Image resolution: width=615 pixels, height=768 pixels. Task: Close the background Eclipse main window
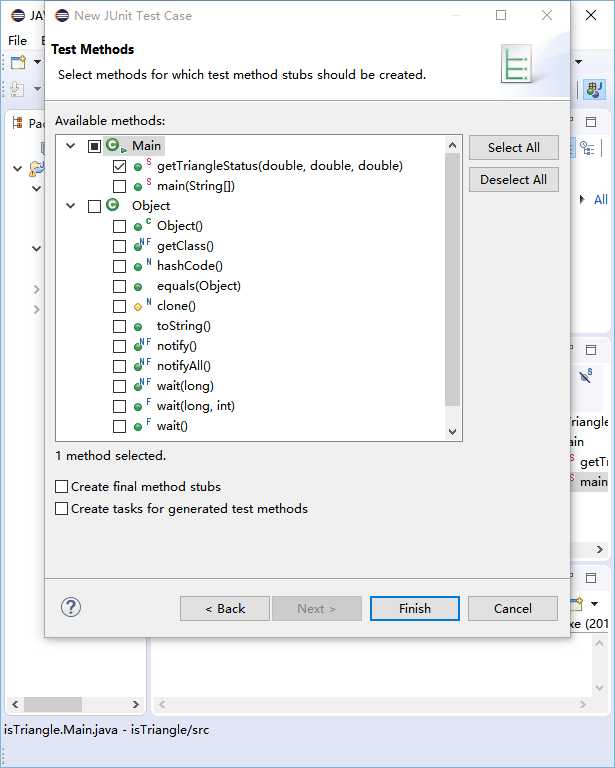tap(591, 15)
